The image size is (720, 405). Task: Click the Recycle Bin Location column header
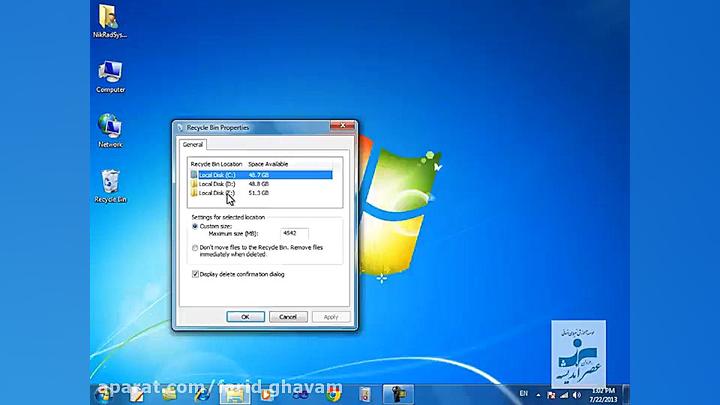tap(216, 164)
